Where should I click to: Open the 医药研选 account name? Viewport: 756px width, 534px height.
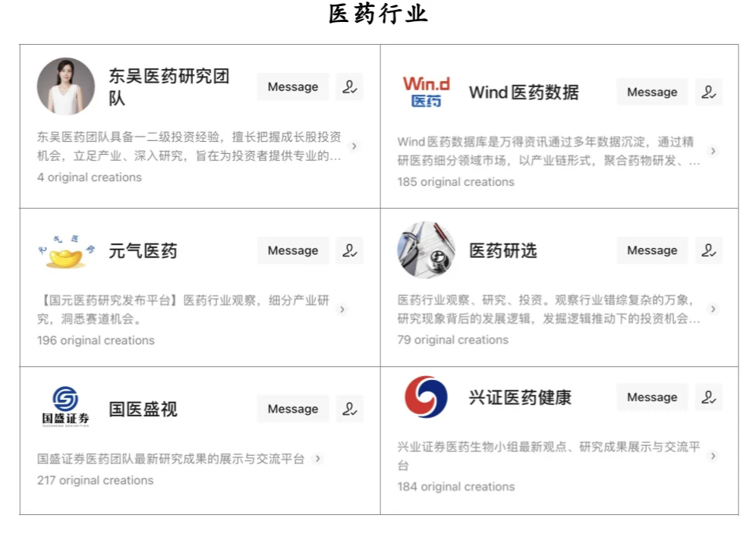[x=503, y=250]
